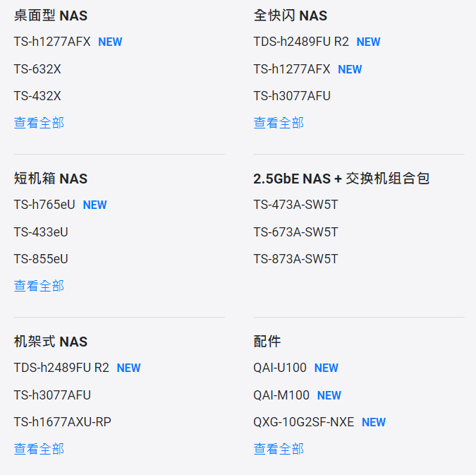
Task: Click 查看全部 under 短机箱 NAS
Action: click(x=39, y=286)
